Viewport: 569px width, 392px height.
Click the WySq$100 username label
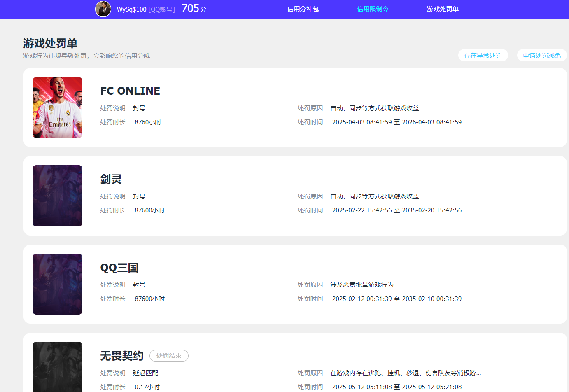(x=131, y=9)
